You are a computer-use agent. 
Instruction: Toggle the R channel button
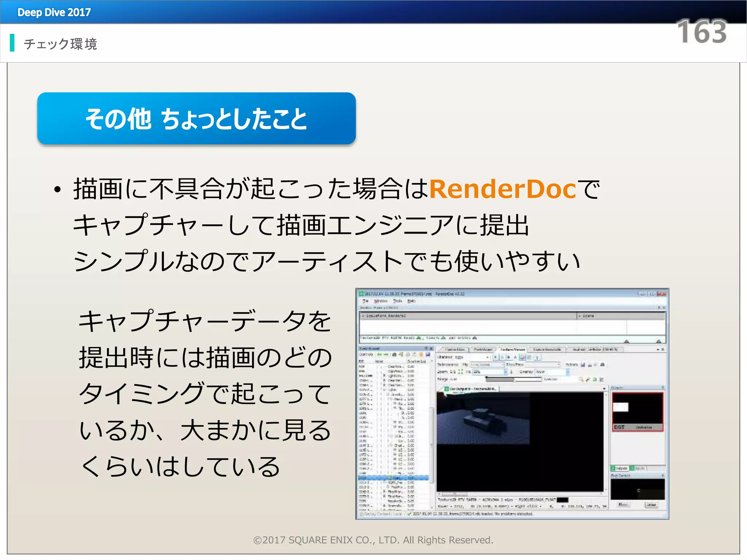(496, 357)
